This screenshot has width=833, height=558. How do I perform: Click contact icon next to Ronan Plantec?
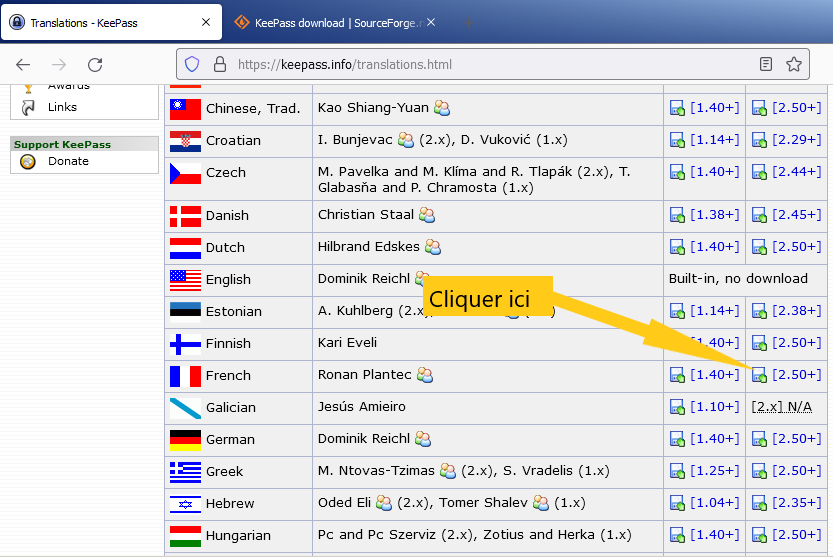point(424,375)
